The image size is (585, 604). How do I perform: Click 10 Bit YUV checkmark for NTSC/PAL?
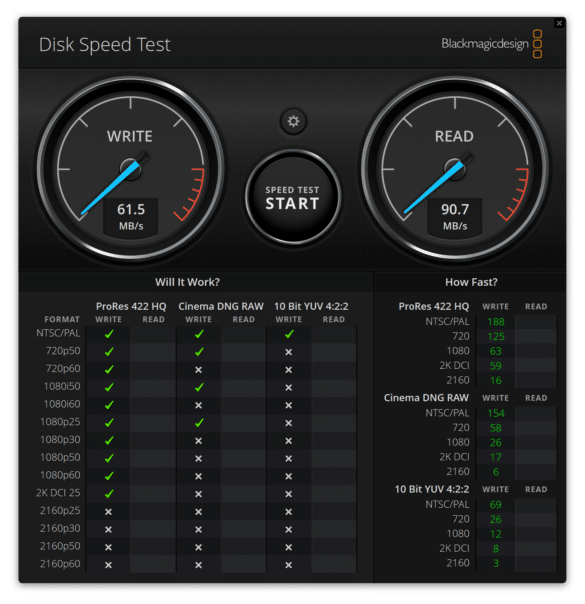(289, 334)
